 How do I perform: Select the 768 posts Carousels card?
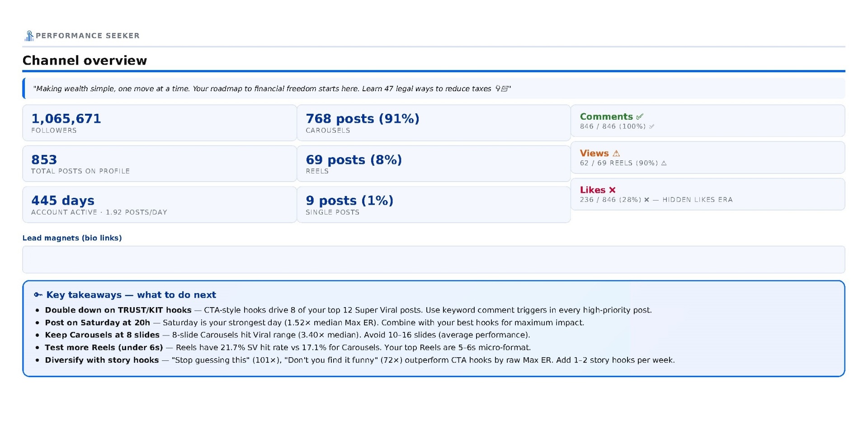(x=434, y=123)
